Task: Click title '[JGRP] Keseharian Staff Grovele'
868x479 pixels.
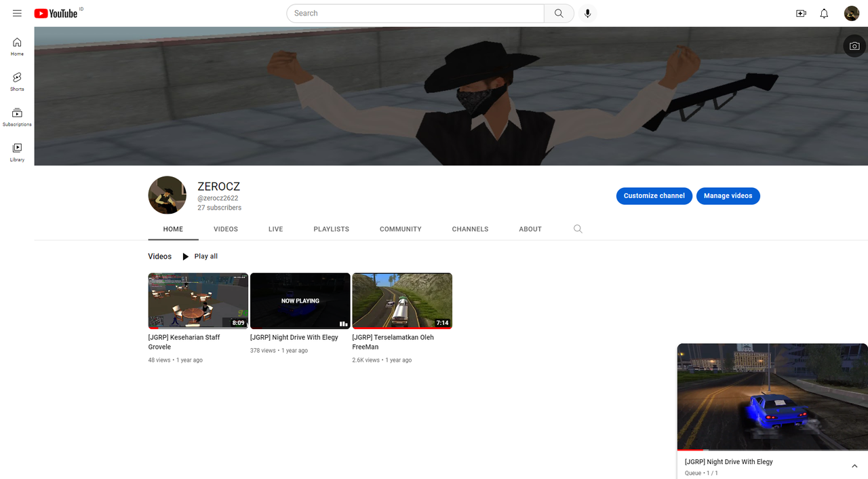Action: point(184,342)
